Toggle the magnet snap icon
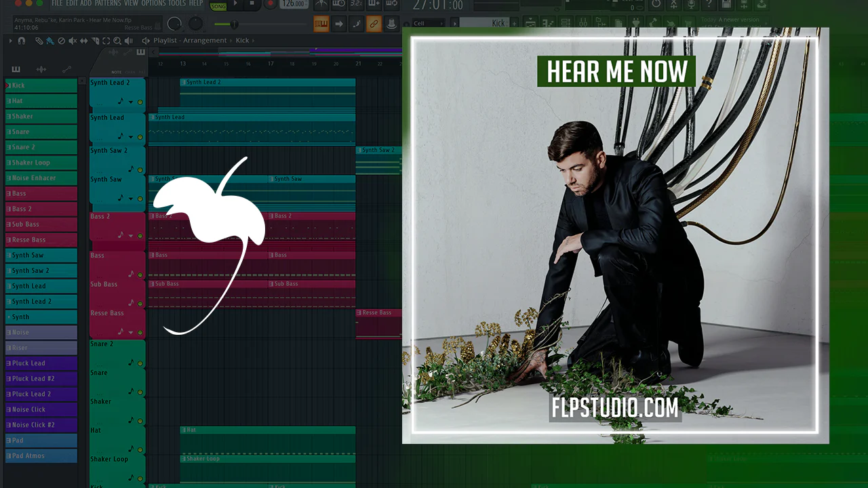The image size is (868, 488). (x=21, y=41)
